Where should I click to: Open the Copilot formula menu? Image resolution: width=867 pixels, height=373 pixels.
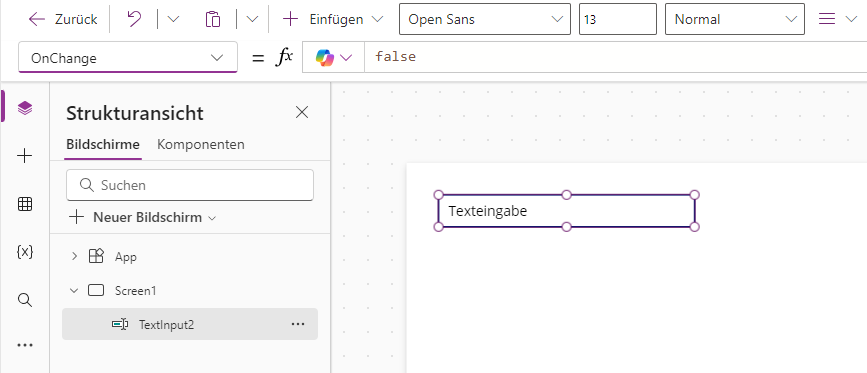333,57
